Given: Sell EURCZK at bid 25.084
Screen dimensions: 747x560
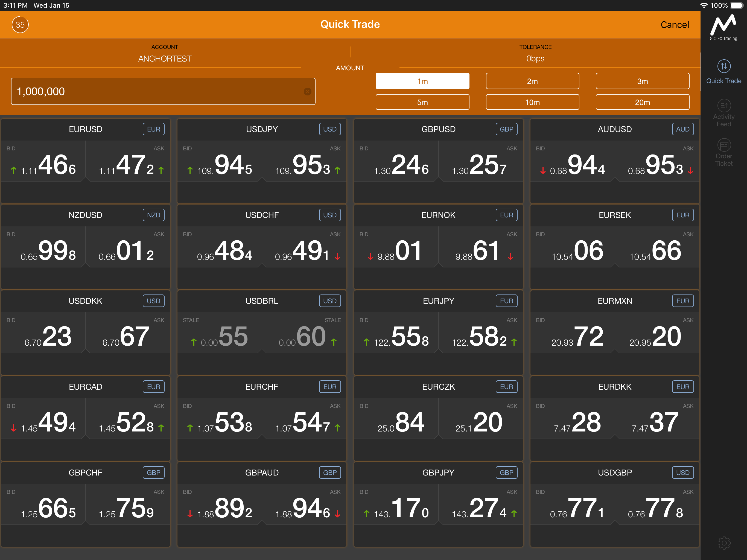Looking at the screenshot, I should pos(396,418).
